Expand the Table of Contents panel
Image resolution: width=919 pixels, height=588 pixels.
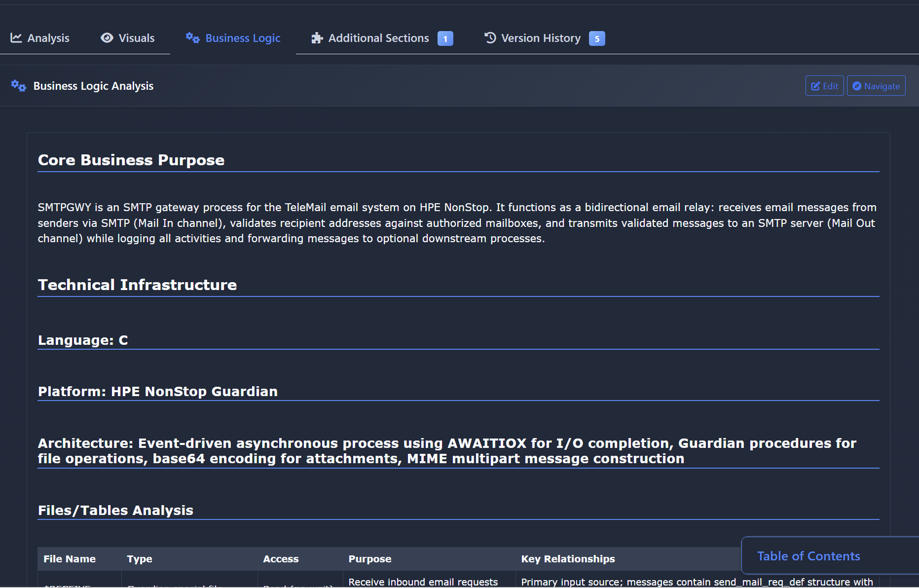pyautogui.click(x=809, y=556)
